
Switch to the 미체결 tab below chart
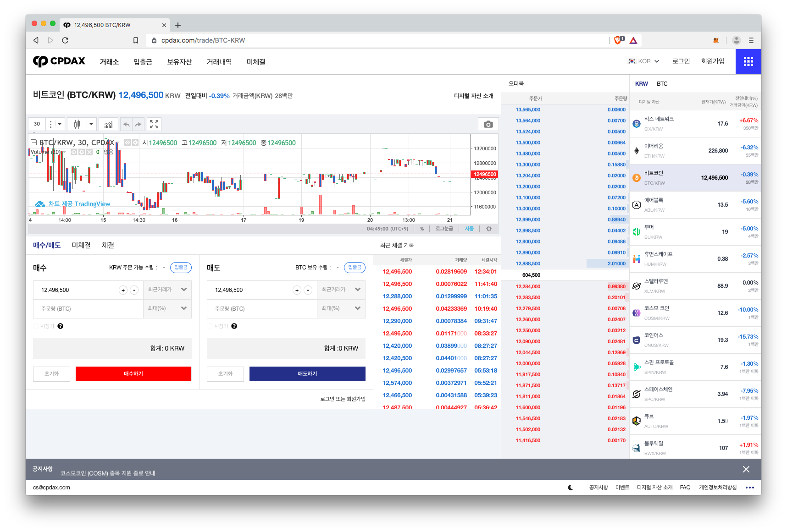(x=81, y=246)
